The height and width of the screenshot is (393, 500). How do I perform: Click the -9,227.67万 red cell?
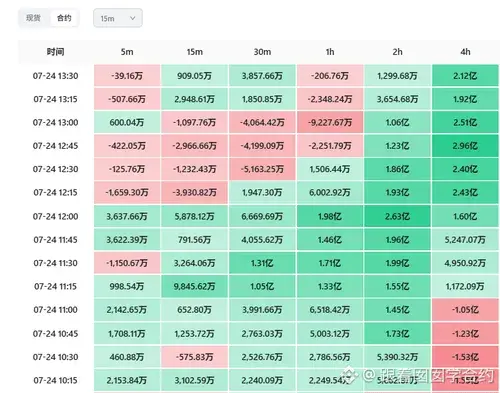[330, 123]
